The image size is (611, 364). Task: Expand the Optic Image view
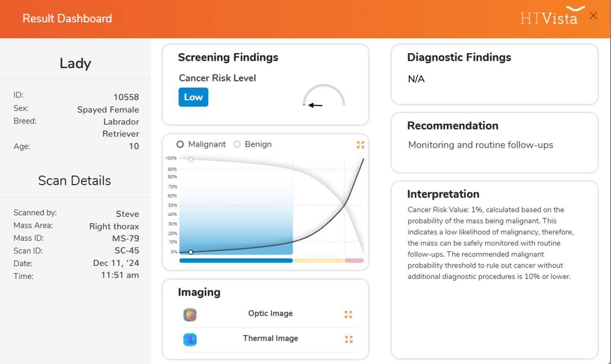point(349,315)
